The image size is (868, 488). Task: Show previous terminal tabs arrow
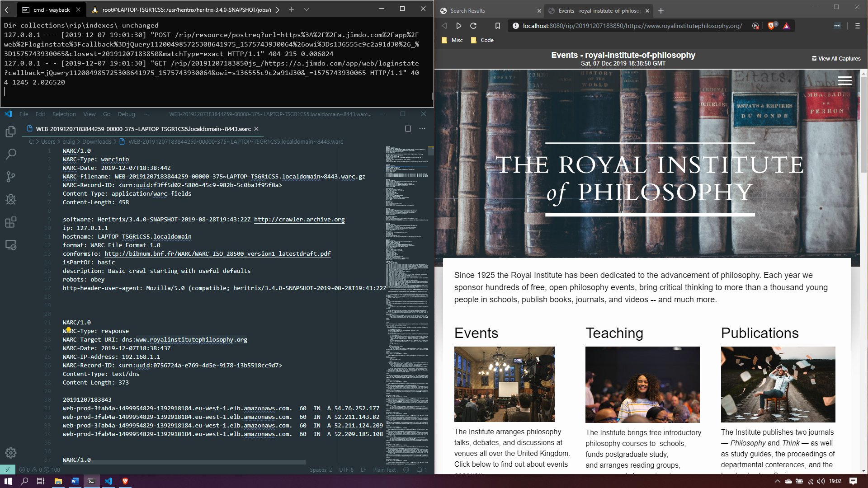7,9
